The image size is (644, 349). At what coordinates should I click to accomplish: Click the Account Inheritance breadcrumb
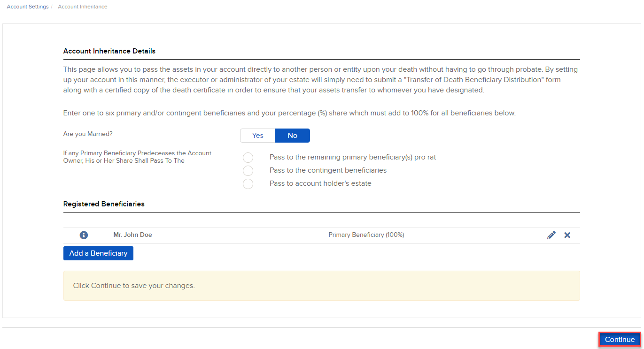(x=83, y=7)
